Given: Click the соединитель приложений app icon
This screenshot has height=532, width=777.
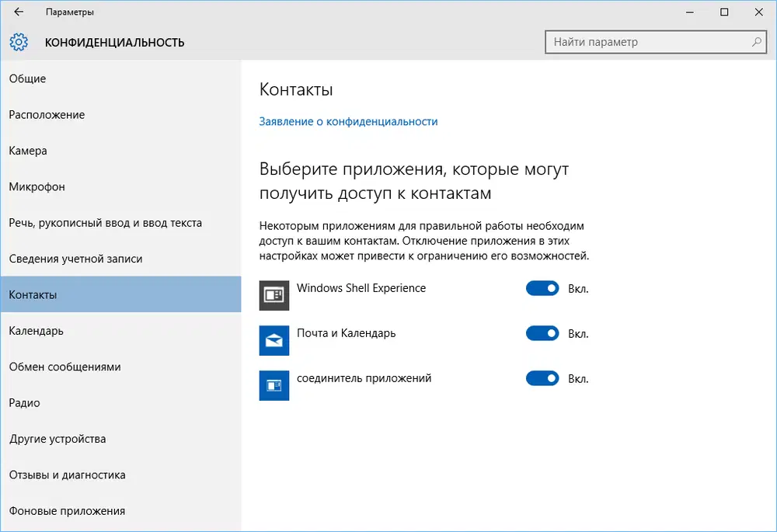Looking at the screenshot, I should tap(274, 385).
